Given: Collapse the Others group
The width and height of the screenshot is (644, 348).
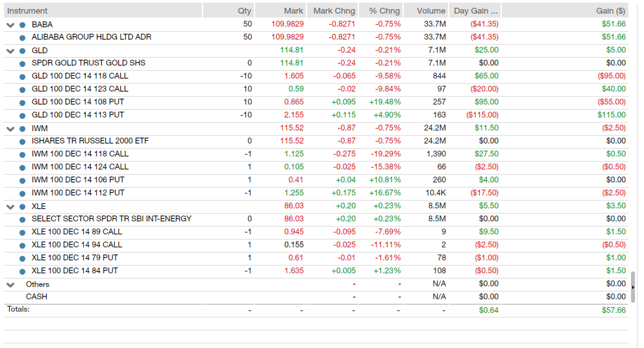Looking at the screenshot, I should click(x=10, y=284).
